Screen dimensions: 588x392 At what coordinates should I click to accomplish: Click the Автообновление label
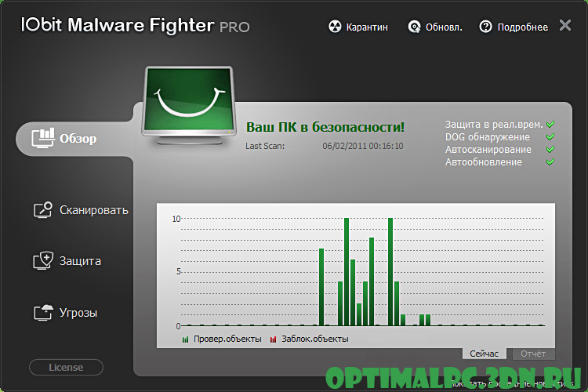[x=484, y=162]
